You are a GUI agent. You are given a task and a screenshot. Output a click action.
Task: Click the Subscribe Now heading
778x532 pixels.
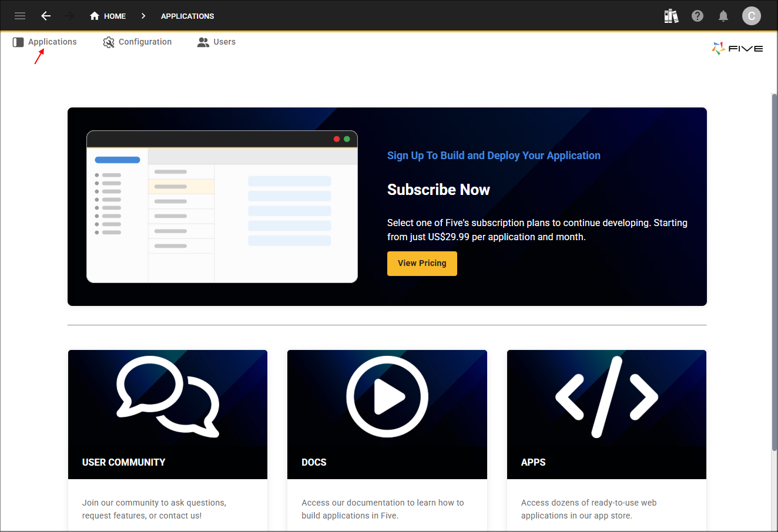click(438, 190)
